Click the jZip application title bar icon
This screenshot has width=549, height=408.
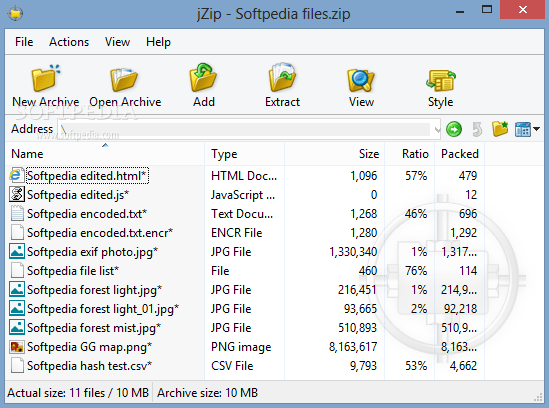click(x=15, y=14)
